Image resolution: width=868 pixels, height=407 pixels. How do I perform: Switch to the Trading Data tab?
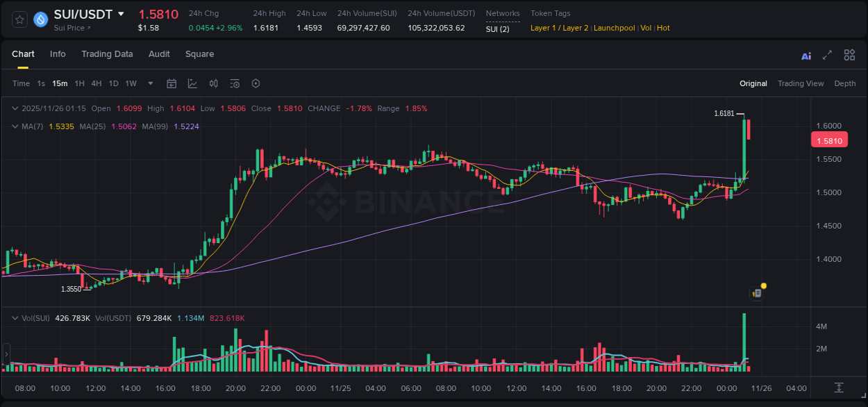point(107,53)
